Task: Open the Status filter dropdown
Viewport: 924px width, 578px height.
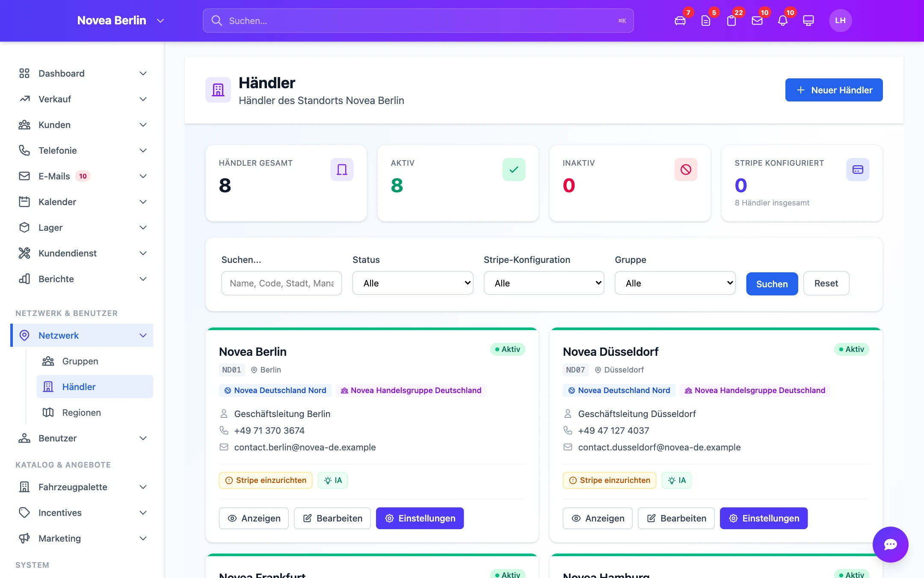Action: [413, 283]
